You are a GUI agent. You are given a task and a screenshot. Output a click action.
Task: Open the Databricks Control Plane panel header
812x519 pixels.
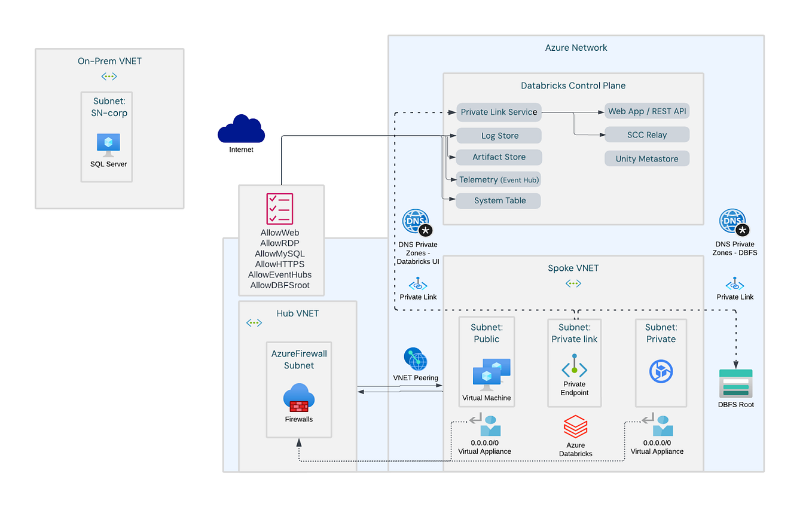pyautogui.click(x=573, y=86)
